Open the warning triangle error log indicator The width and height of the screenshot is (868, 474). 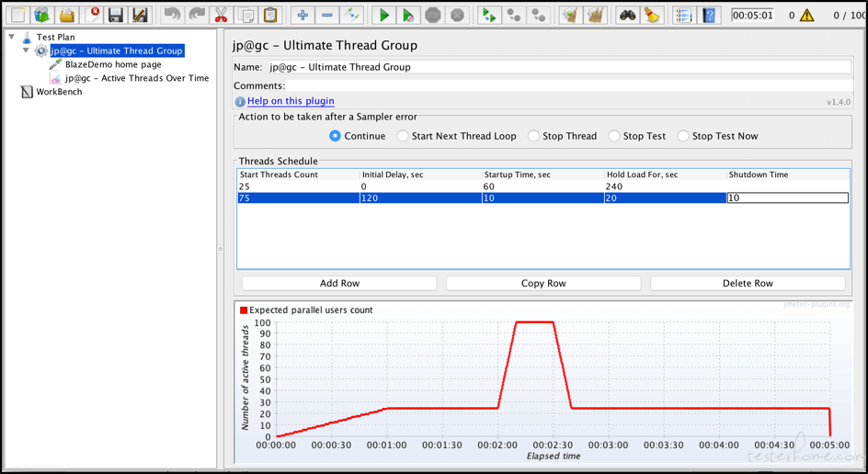click(806, 15)
